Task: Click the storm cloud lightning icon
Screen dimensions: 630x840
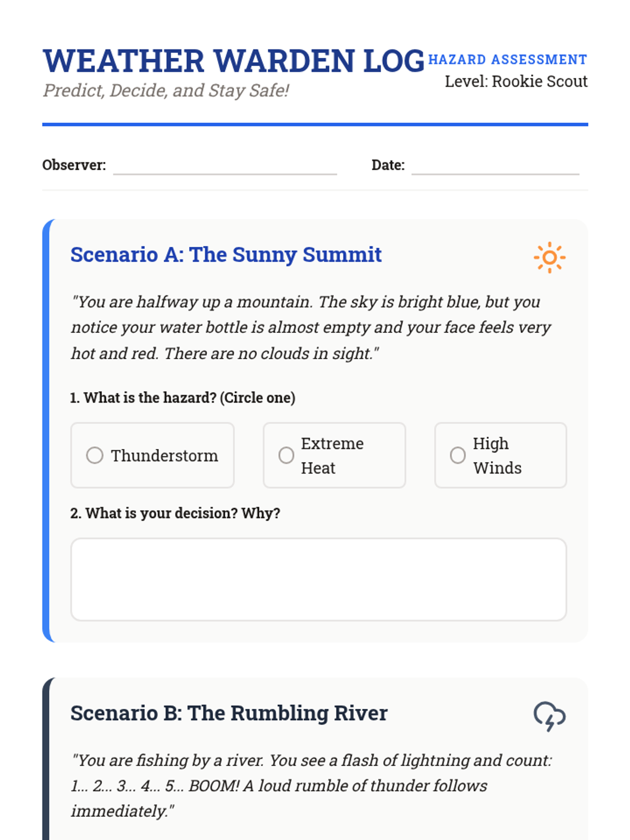Action: tap(549, 716)
